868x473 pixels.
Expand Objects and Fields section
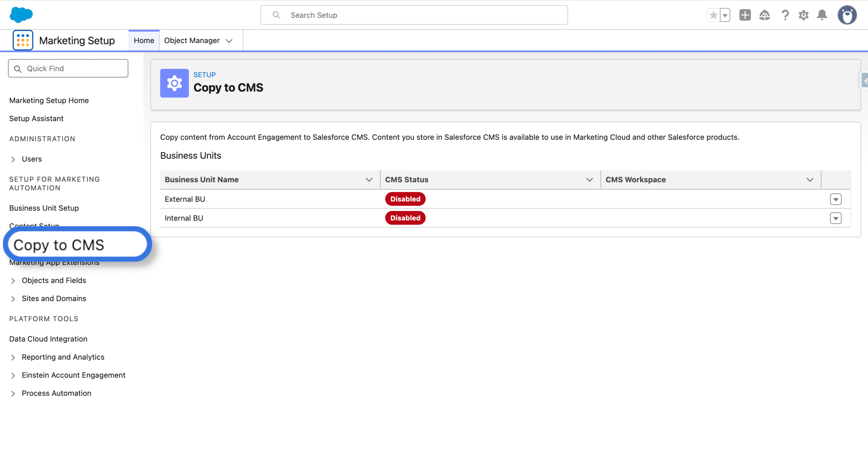click(x=13, y=281)
